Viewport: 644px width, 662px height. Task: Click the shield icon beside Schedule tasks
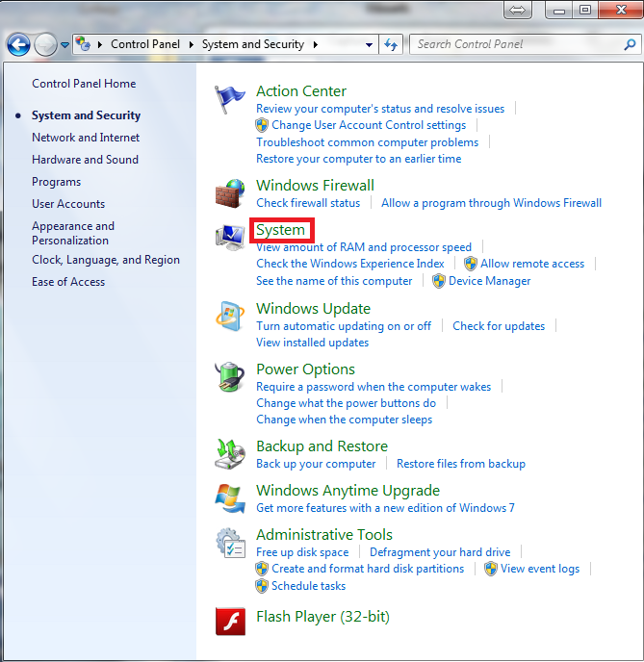(x=262, y=586)
